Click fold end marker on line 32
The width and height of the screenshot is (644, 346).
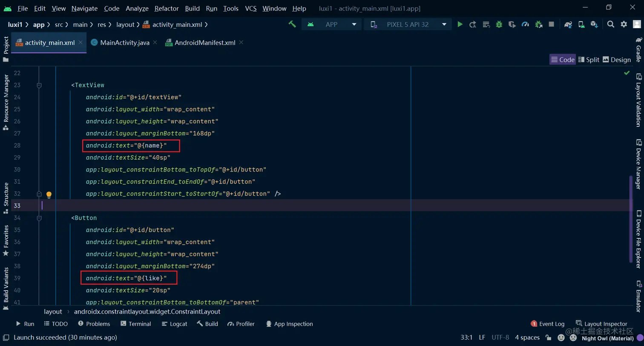[39, 194]
